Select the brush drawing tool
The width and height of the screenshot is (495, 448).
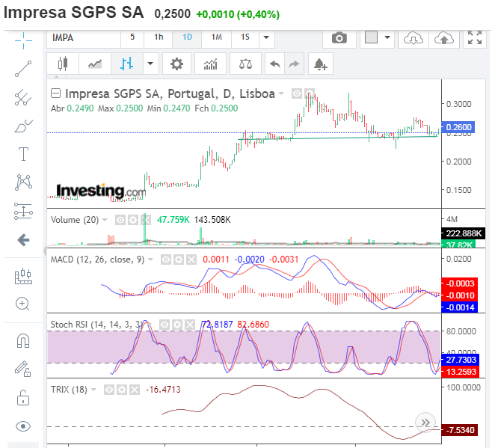point(24,126)
